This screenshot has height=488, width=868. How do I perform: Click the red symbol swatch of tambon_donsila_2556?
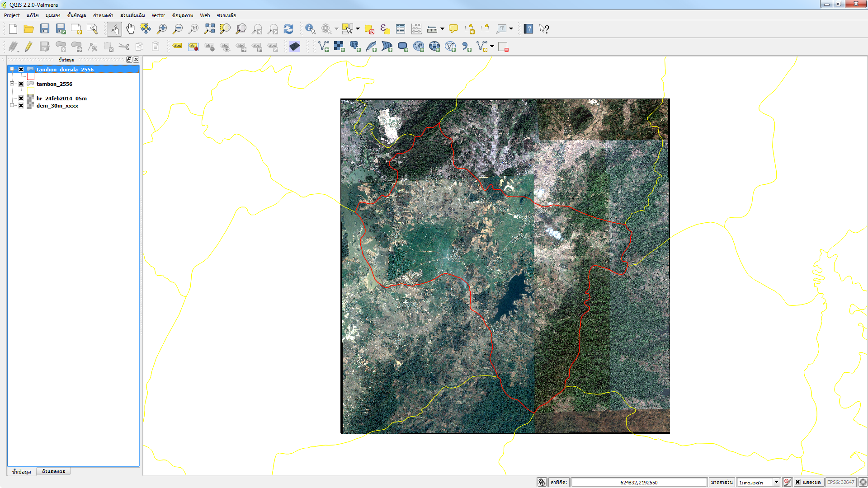click(31, 76)
